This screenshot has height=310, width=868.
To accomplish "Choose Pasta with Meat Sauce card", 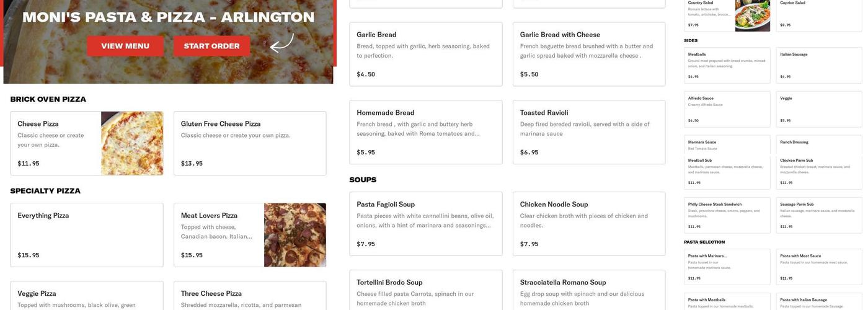I will click(818, 267).
